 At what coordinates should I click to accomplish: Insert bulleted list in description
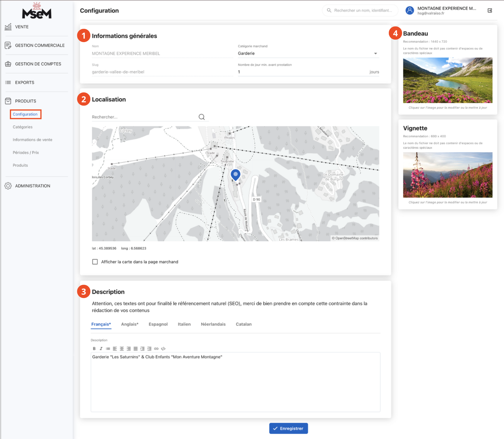click(x=108, y=348)
